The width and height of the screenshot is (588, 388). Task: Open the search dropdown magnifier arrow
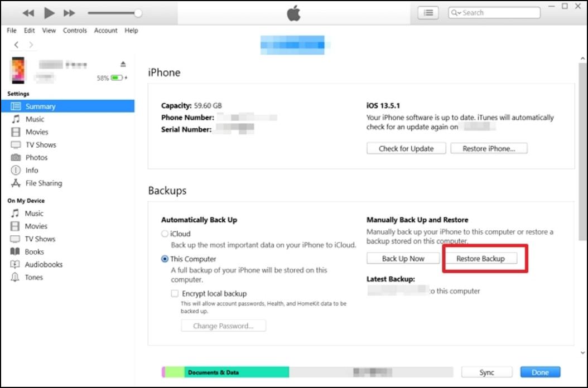[x=456, y=13]
